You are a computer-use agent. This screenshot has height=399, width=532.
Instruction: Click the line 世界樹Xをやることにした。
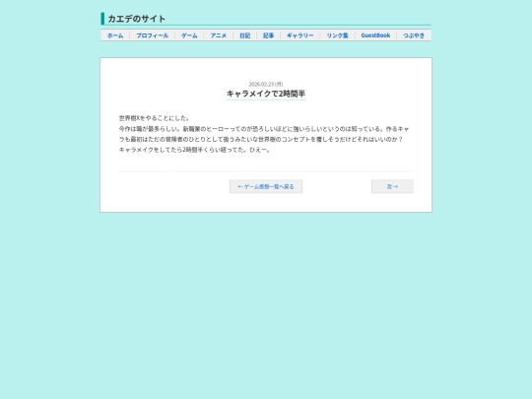tap(155, 118)
